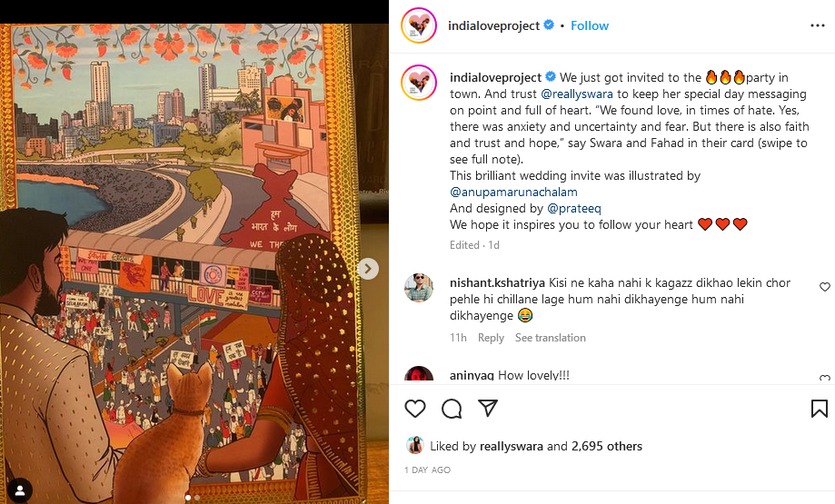Open @anupamarunachalam illustrator profile link

tap(513, 192)
